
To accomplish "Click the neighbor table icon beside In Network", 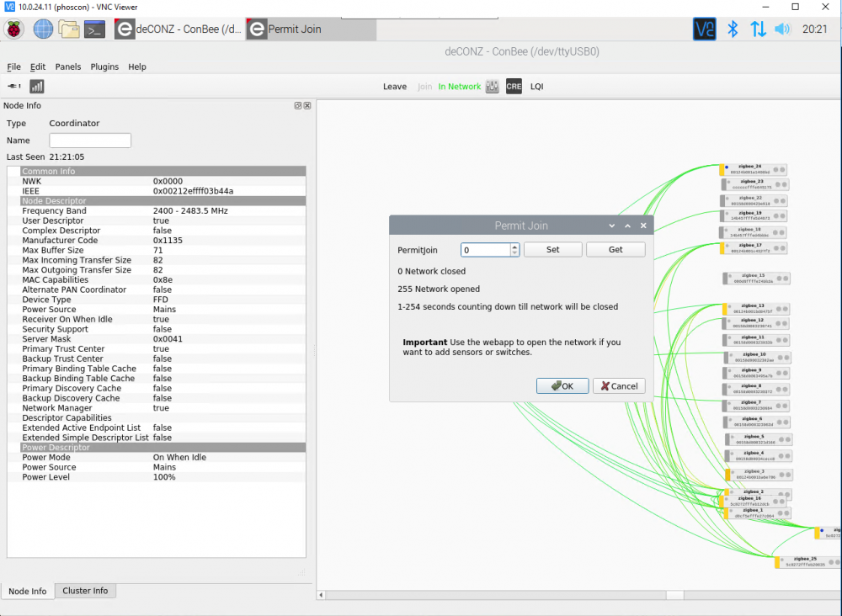I will click(493, 87).
